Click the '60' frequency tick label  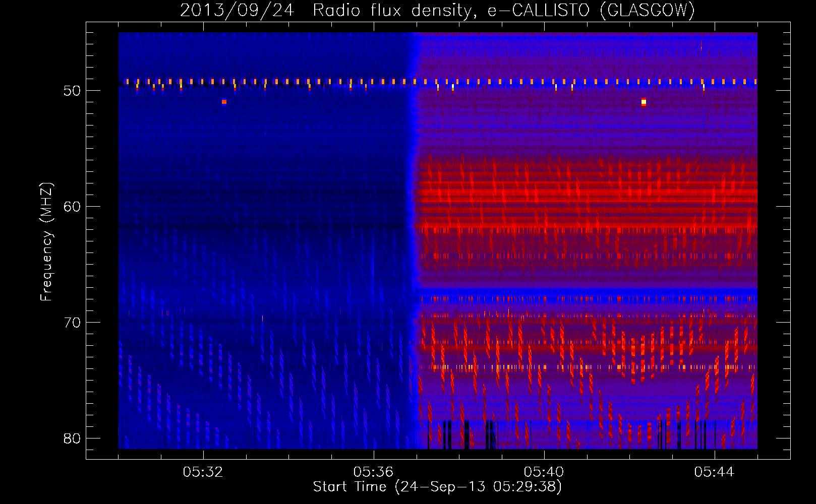pos(72,207)
